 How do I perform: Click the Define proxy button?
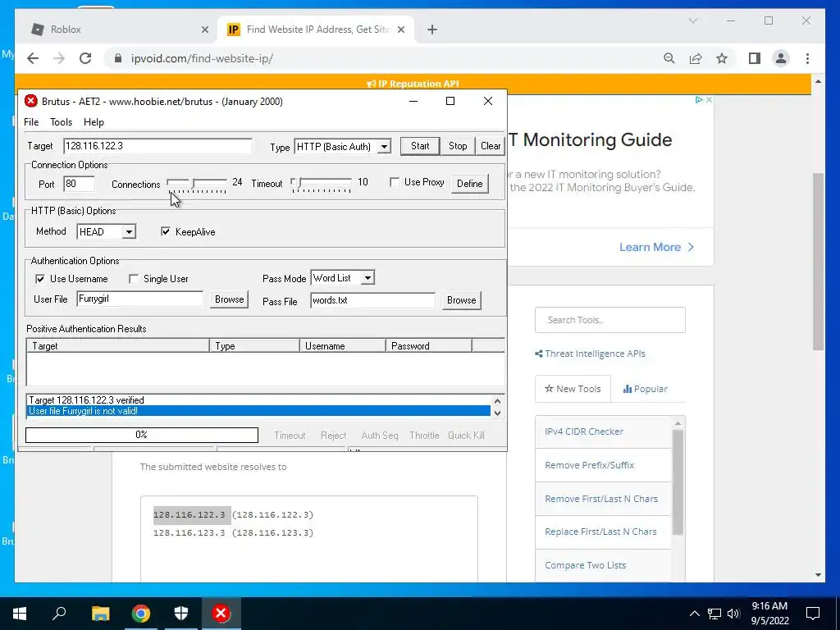(x=470, y=183)
